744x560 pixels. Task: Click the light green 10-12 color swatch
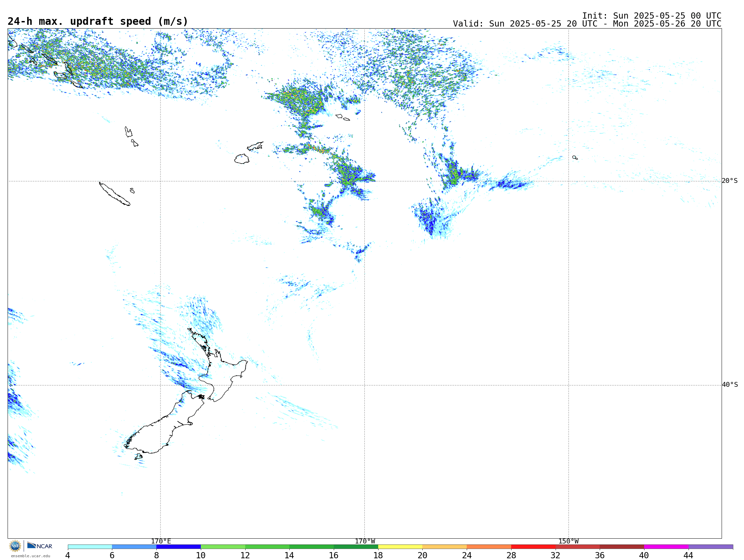click(x=223, y=547)
